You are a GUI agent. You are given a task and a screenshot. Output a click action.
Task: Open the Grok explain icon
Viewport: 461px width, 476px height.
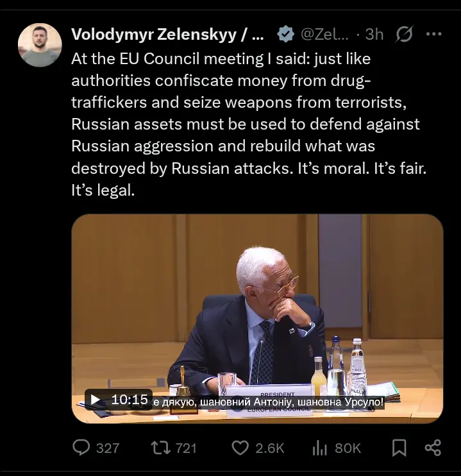pos(404,34)
